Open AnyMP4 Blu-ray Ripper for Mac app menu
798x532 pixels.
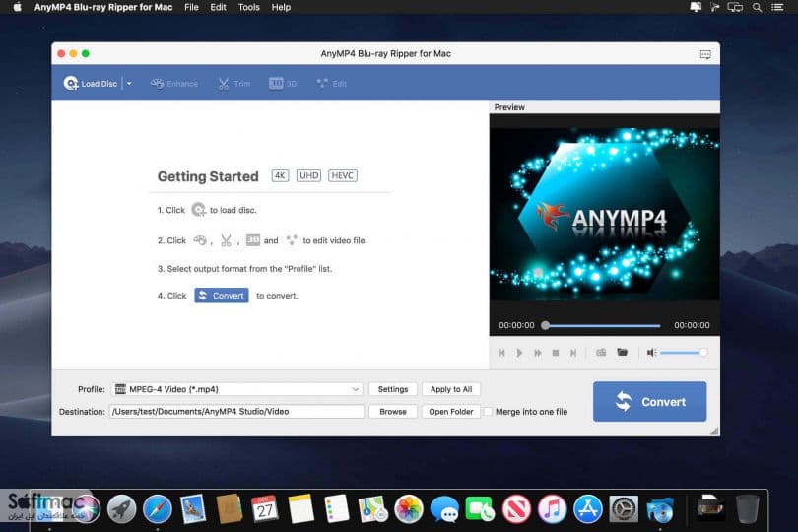tap(103, 7)
